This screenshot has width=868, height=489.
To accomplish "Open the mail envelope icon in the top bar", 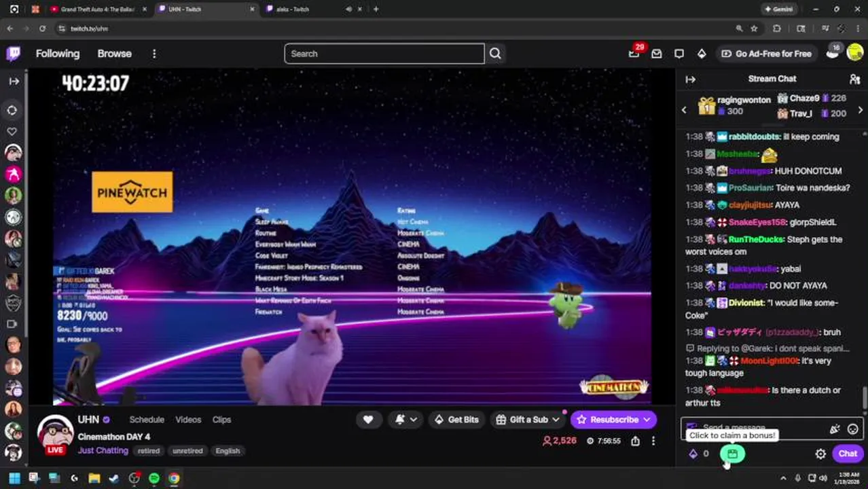I will pos(657,54).
